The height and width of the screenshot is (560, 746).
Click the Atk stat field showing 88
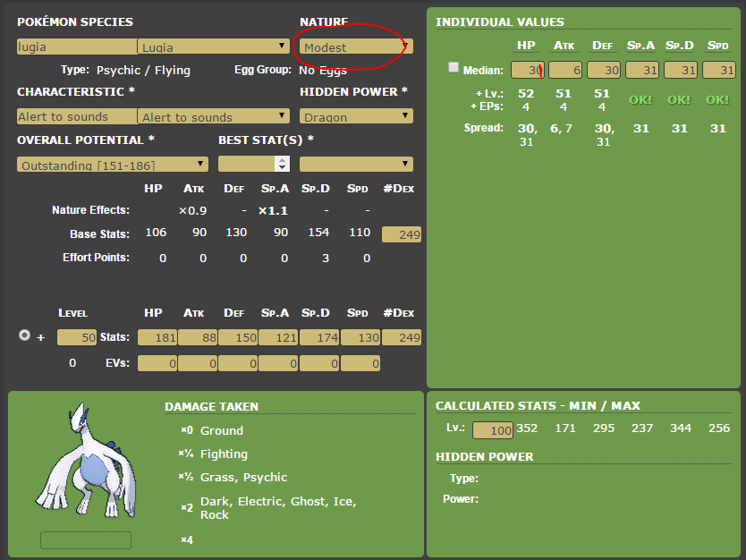[198, 337]
